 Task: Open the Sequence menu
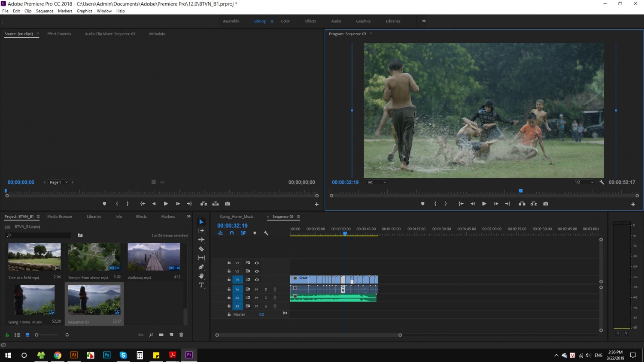click(45, 11)
